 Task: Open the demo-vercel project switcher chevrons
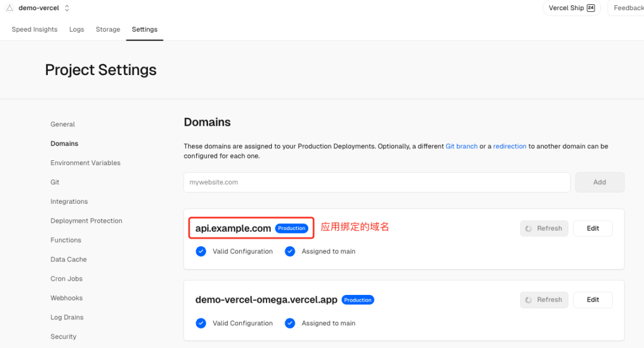(67, 8)
